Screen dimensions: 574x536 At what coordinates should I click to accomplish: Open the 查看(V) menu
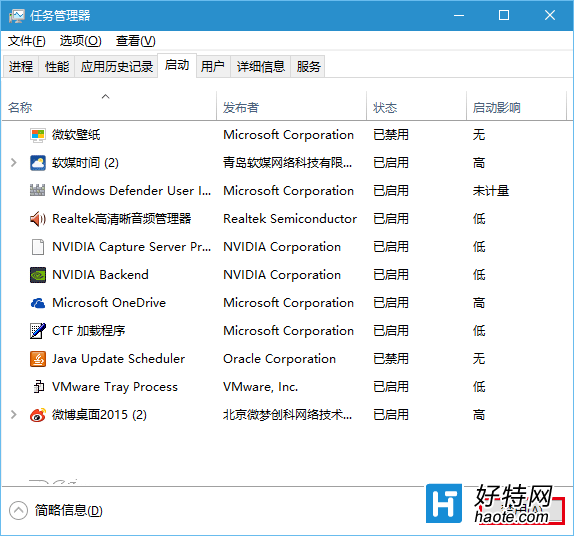tap(135, 41)
